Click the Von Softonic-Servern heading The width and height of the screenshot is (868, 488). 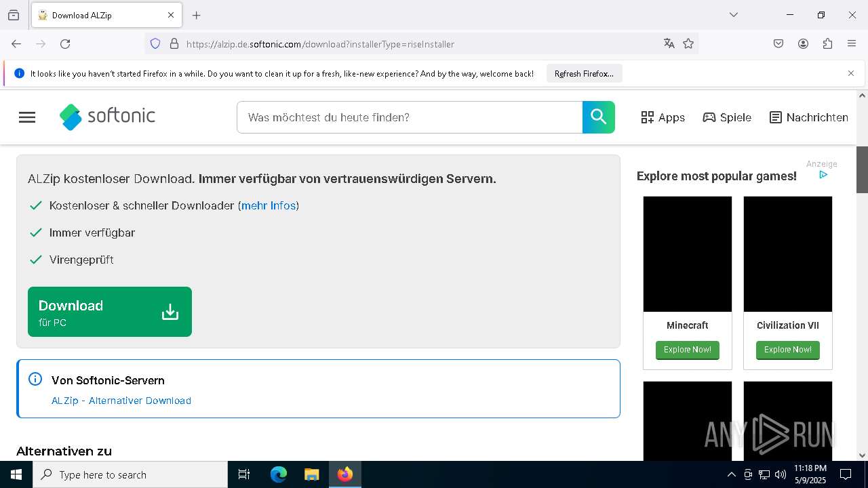(108, 380)
